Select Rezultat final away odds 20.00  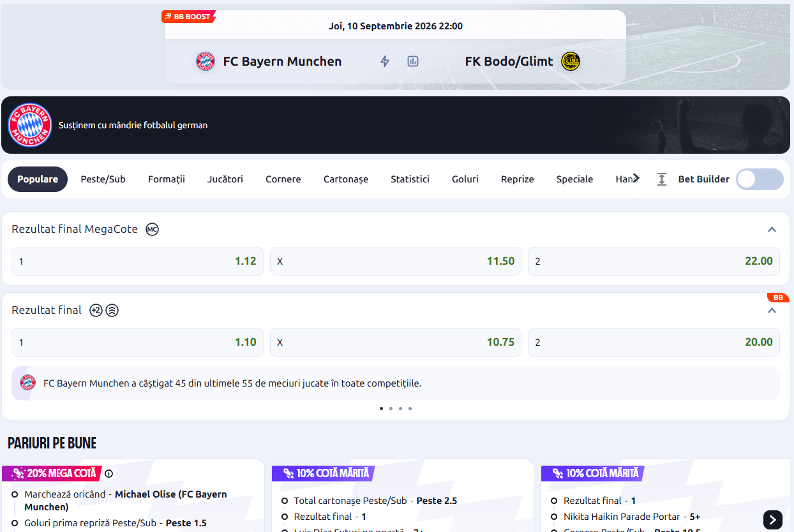point(654,342)
